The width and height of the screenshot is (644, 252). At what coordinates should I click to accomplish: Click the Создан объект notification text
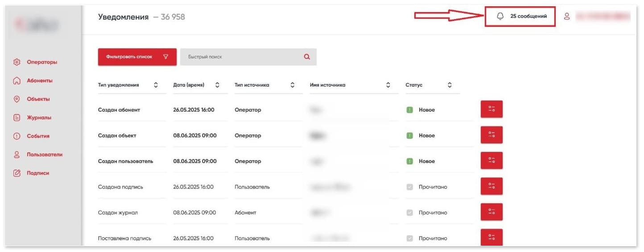[117, 135]
